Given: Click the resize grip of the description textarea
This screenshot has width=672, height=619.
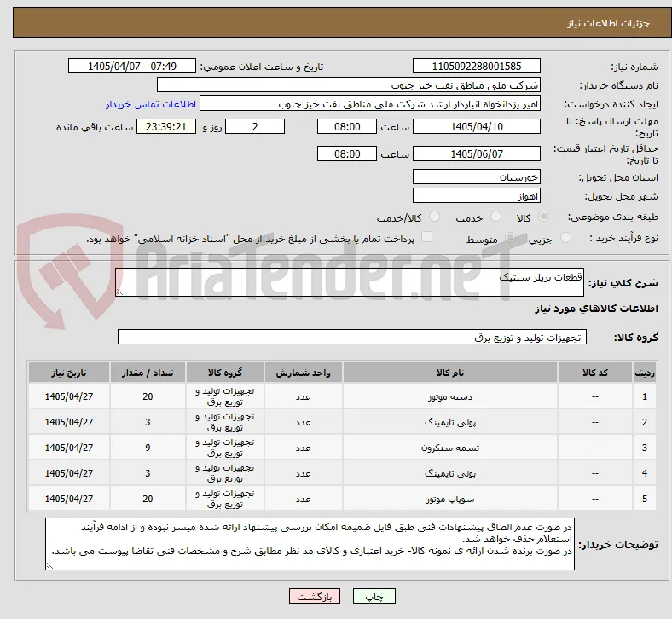Looking at the screenshot, I should [x=119, y=292].
